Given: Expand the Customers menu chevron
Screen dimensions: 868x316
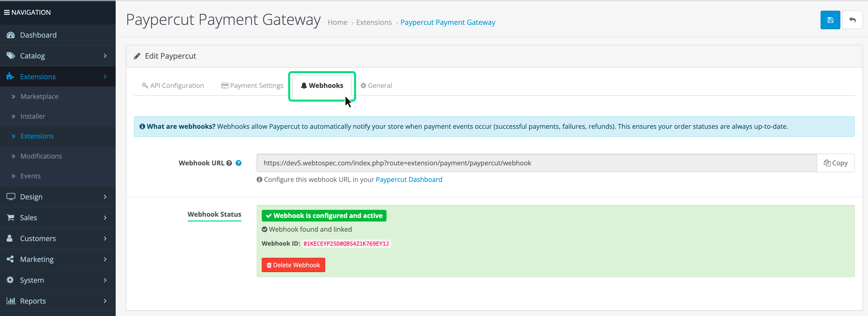Looking at the screenshot, I should (105, 238).
